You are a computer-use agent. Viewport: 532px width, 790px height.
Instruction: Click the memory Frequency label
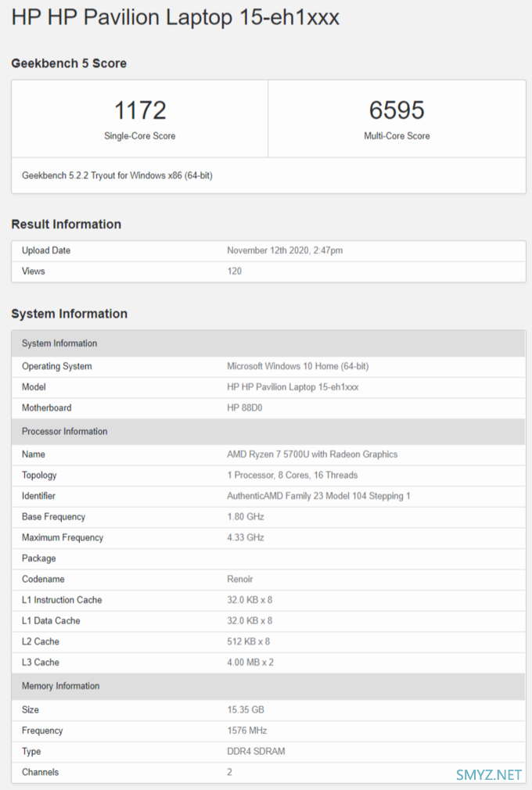tap(42, 731)
